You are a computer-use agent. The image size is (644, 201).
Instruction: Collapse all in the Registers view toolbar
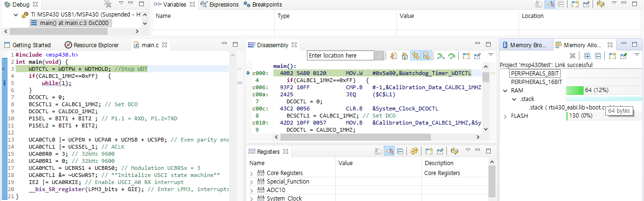[x=400, y=151]
